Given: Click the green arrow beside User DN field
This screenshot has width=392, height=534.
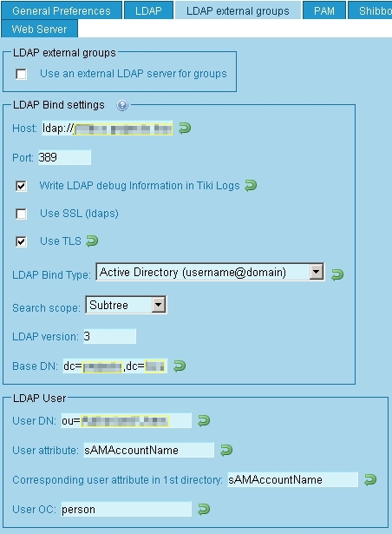Looking at the screenshot, I should tap(204, 420).
